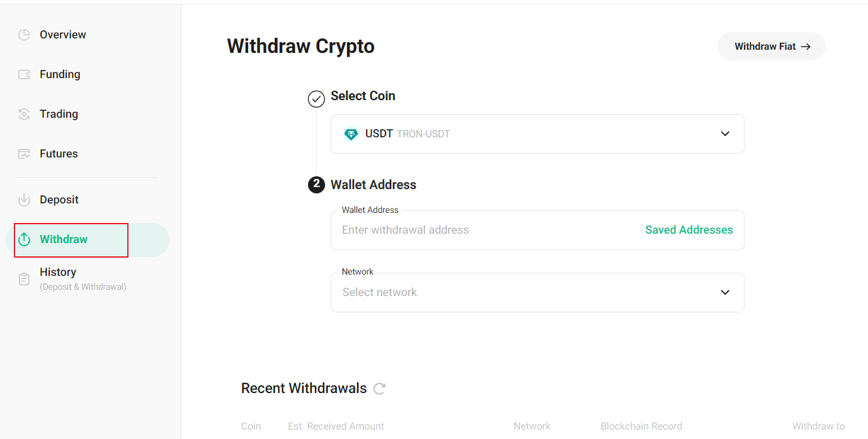Select the Overview sidebar icon
The width and height of the screenshot is (868, 439).
coord(24,34)
